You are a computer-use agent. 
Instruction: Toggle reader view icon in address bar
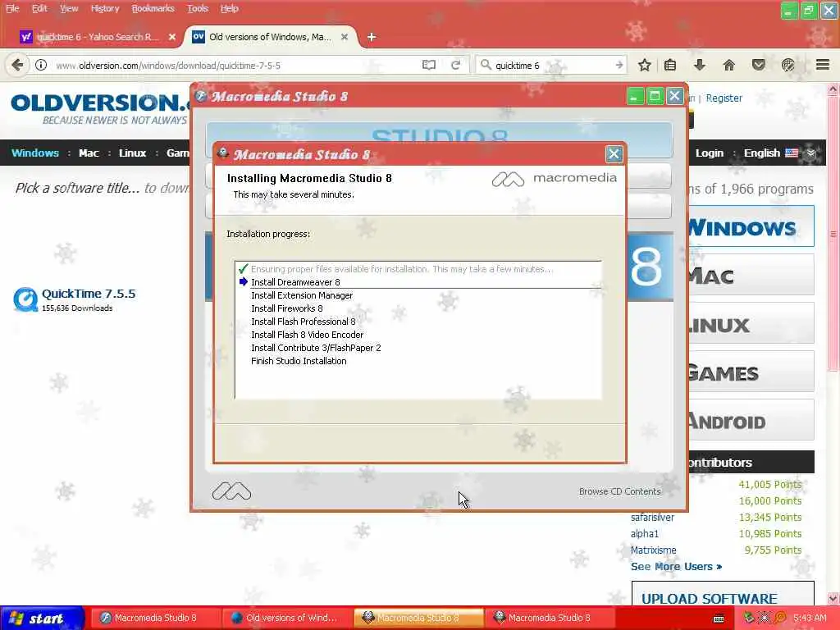(x=428, y=65)
